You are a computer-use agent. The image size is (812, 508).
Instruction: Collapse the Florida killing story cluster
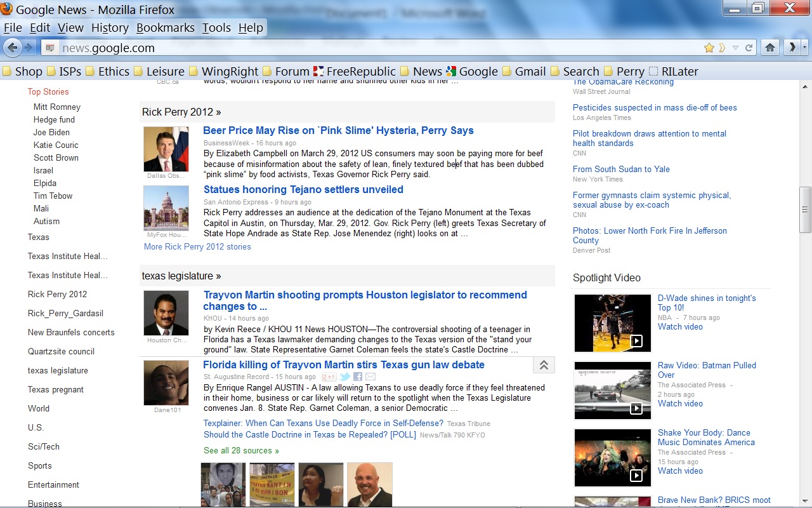(544, 365)
